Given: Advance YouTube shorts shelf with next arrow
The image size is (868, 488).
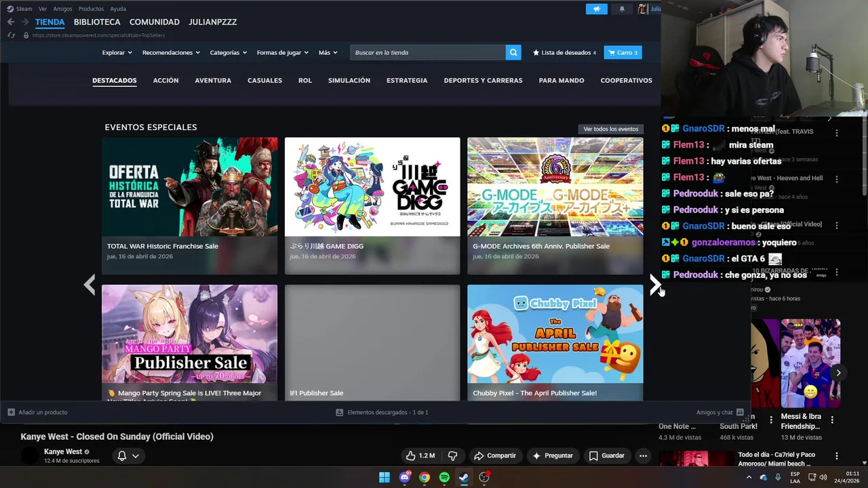Looking at the screenshot, I should 838,373.
